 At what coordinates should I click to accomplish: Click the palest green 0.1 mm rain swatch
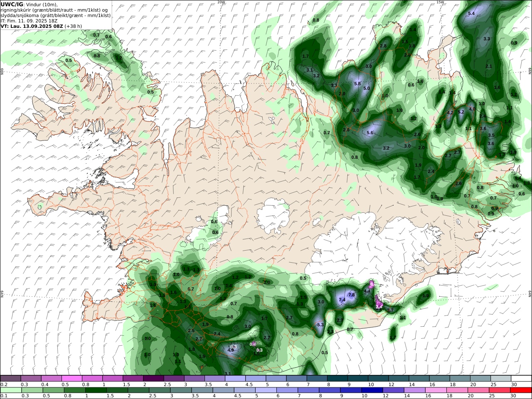coord(11,390)
